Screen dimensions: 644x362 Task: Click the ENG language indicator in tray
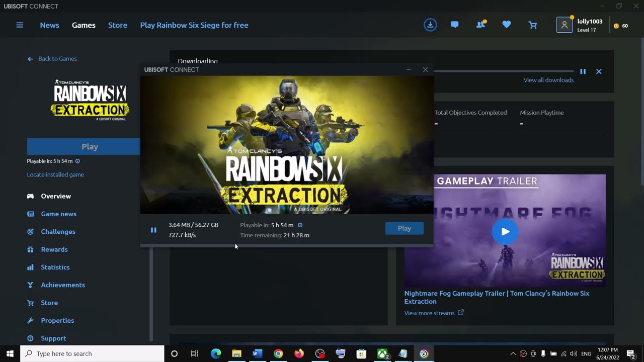pos(586,354)
